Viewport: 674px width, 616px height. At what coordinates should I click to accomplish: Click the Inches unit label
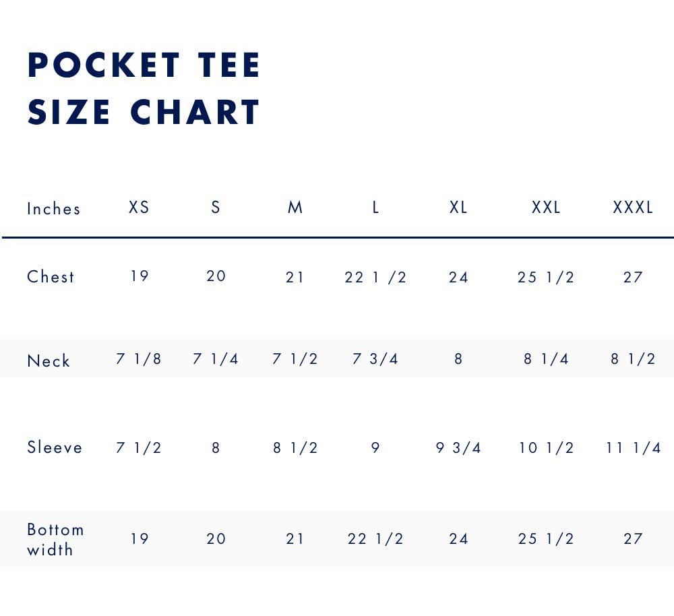[54, 209]
